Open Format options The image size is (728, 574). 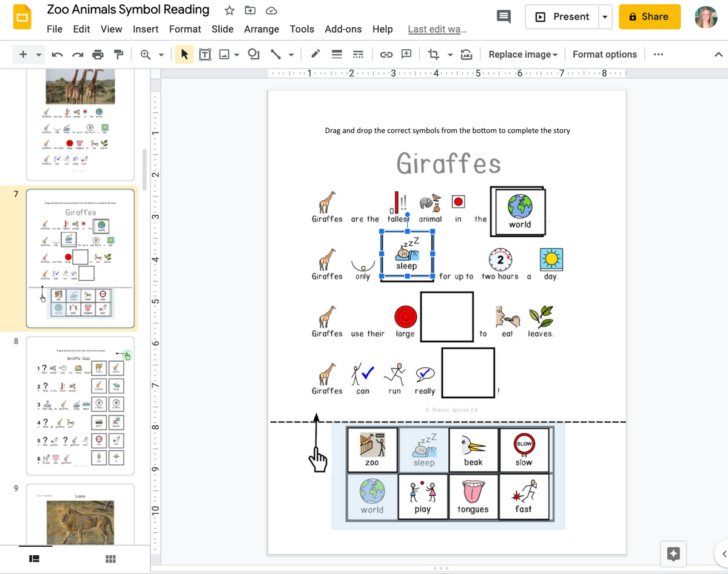coord(604,54)
